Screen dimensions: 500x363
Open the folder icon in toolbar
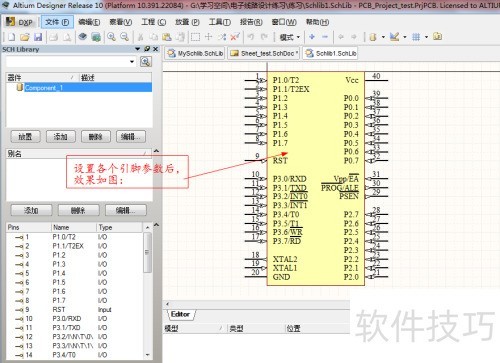(x=25, y=37)
